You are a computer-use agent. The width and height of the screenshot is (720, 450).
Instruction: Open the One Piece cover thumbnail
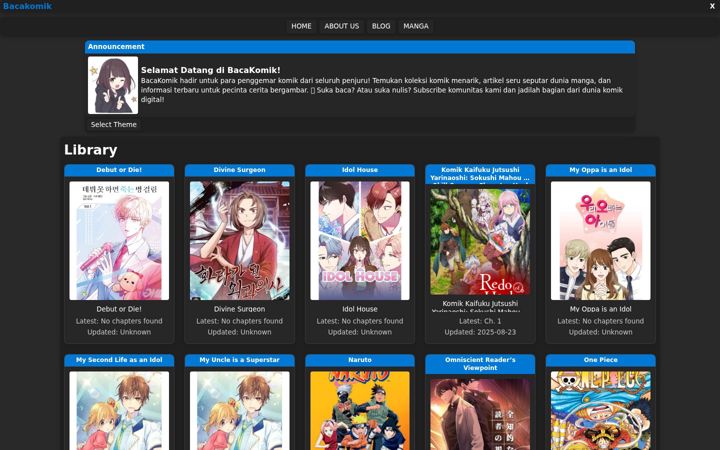[601, 411]
